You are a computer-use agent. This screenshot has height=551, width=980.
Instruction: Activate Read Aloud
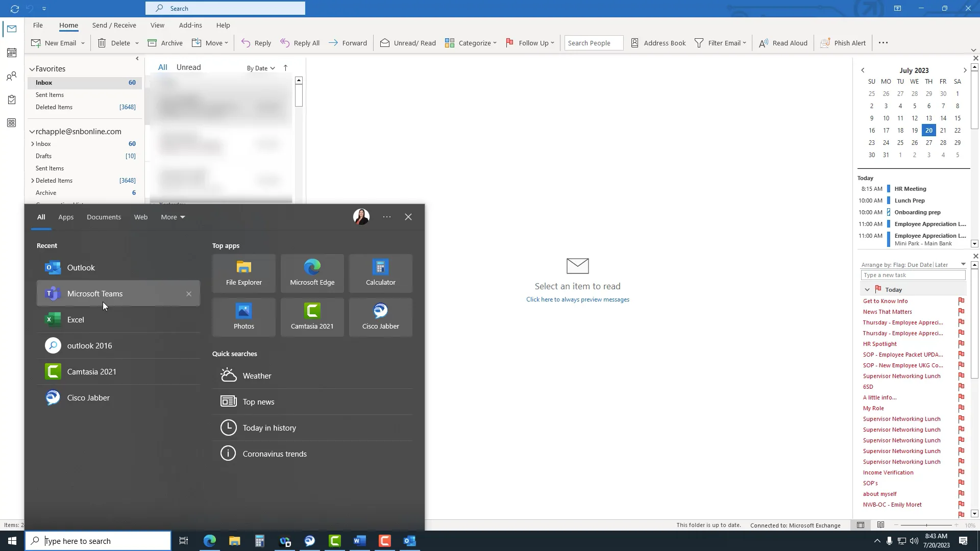click(783, 43)
